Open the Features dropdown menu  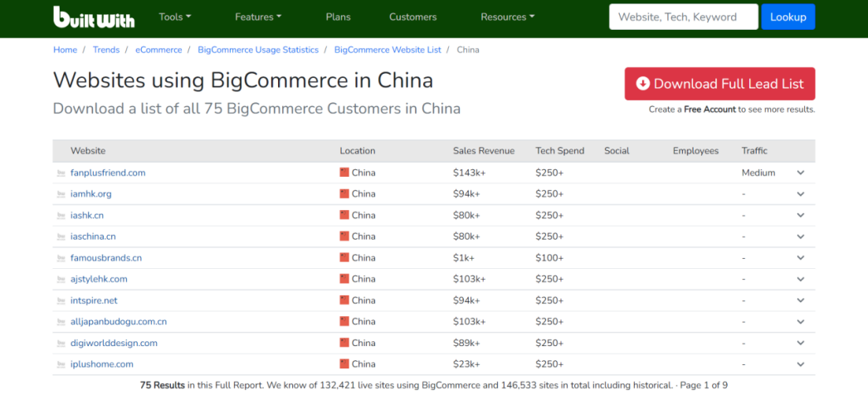pyautogui.click(x=257, y=17)
